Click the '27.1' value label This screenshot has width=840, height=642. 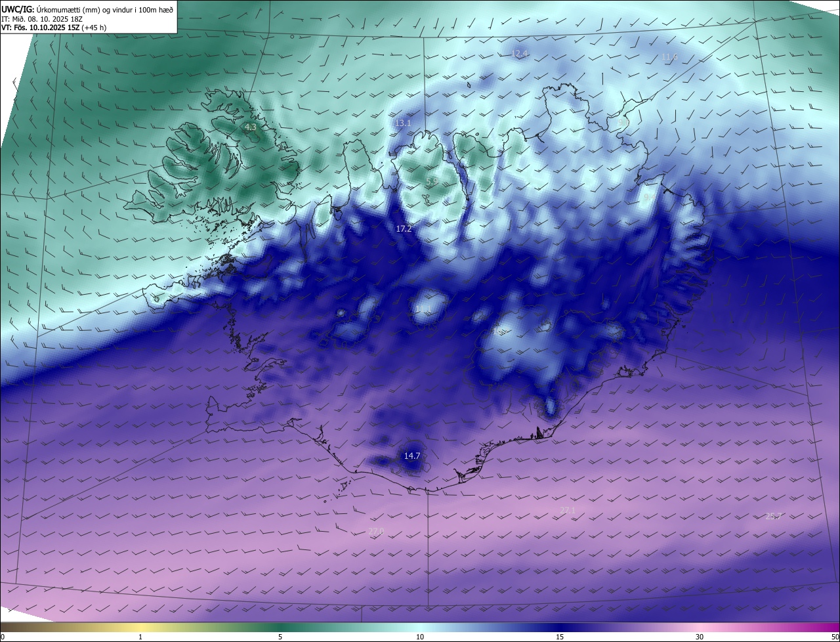[568, 510]
